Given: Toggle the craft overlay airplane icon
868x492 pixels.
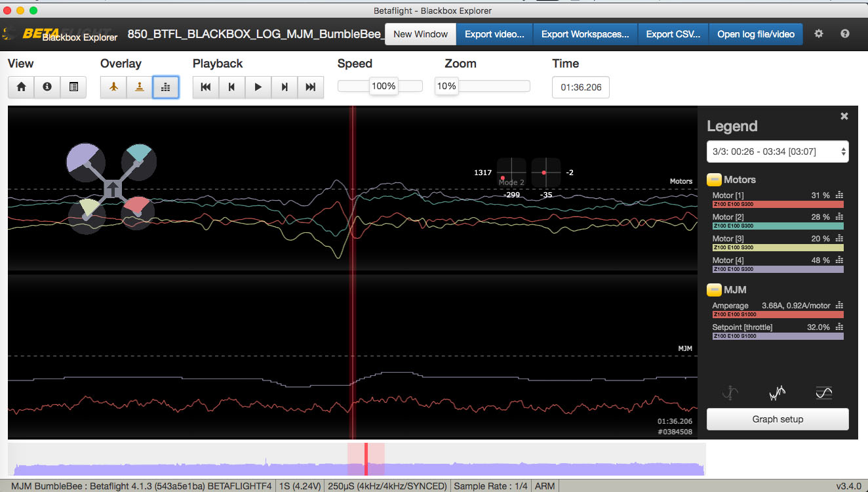Looking at the screenshot, I should [113, 87].
